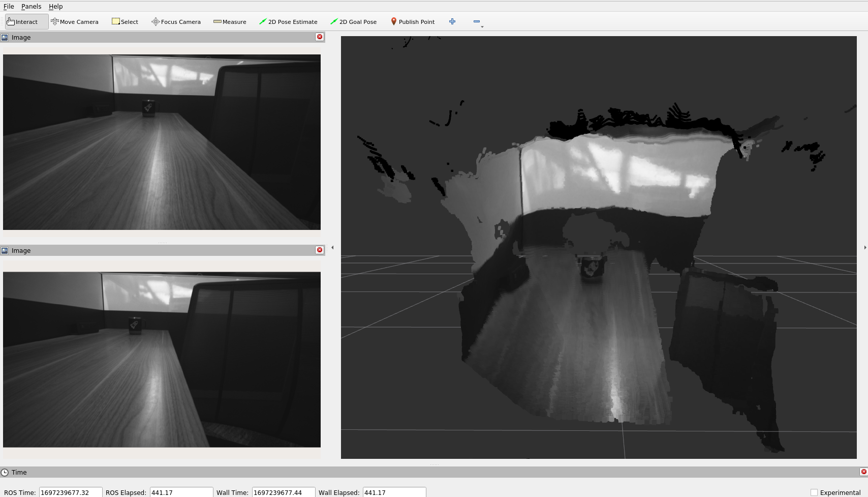
Task: Enable the Focus Camera tool
Action: pos(176,22)
